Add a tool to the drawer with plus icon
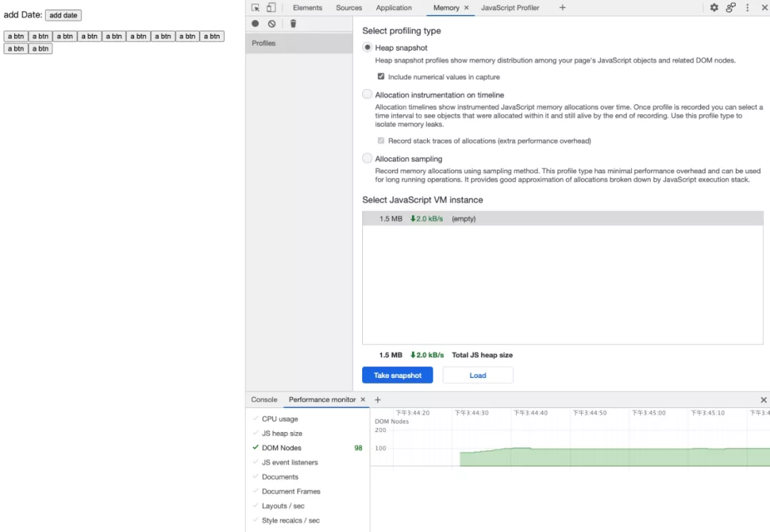770x532 pixels. pos(378,400)
